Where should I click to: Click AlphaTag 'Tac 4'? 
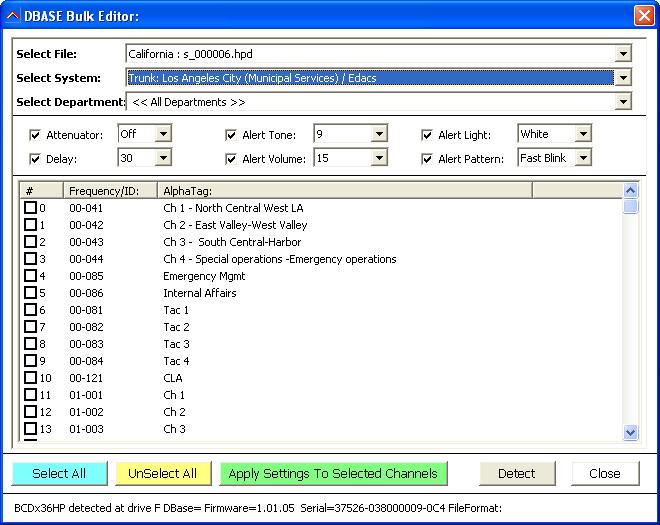pos(176,361)
